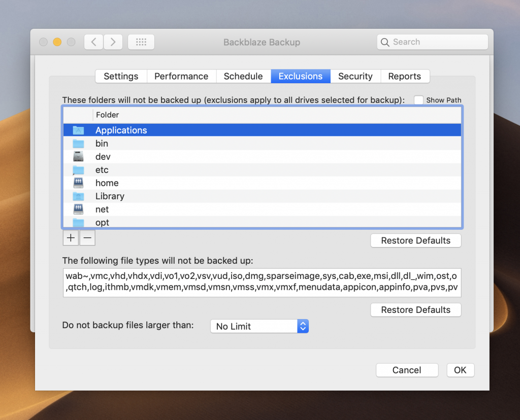Click the home network drive icon
The width and height of the screenshot is (520, 420).
(78, 183)
